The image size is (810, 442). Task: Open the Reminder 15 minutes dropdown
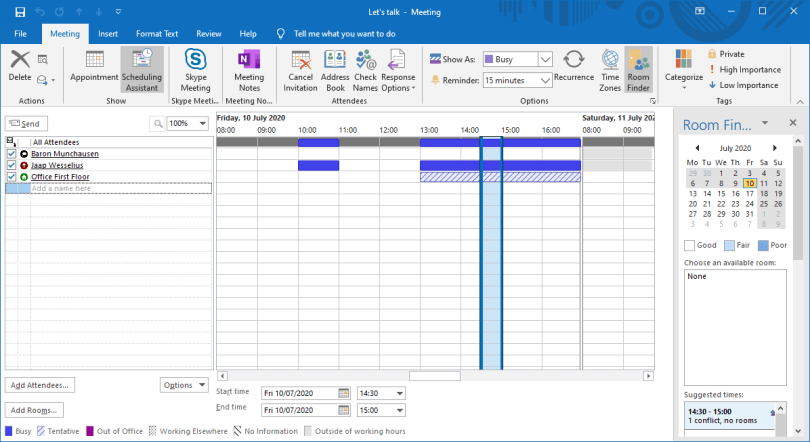pyautogui.click(x=545, y=80)
